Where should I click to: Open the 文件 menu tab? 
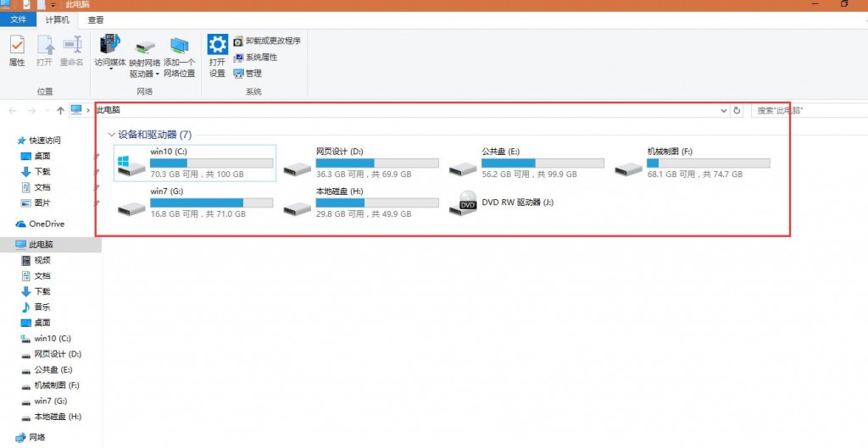pyautogui.click(x=19, y=19)
